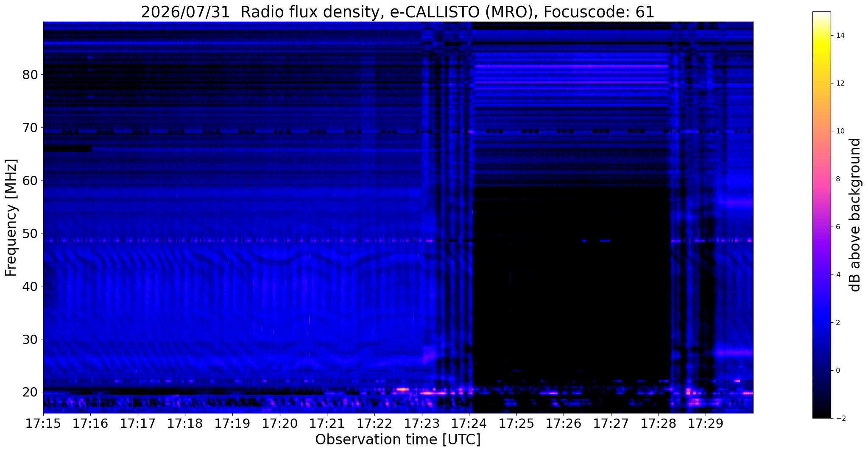Click the colorbar tick value 8
Viewport: 868px width, 452px height.
pyautogui.click(x=837, y=179)
